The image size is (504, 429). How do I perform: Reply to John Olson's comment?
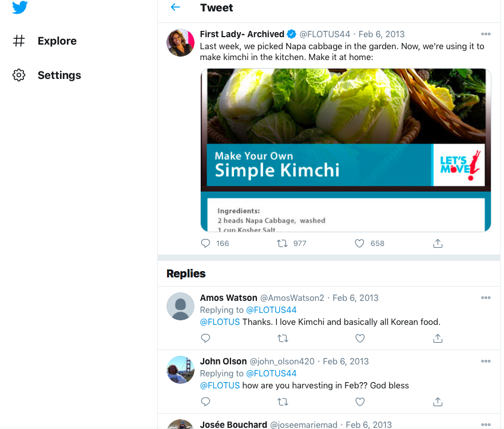pyautogui.click(x=205, y=402)
